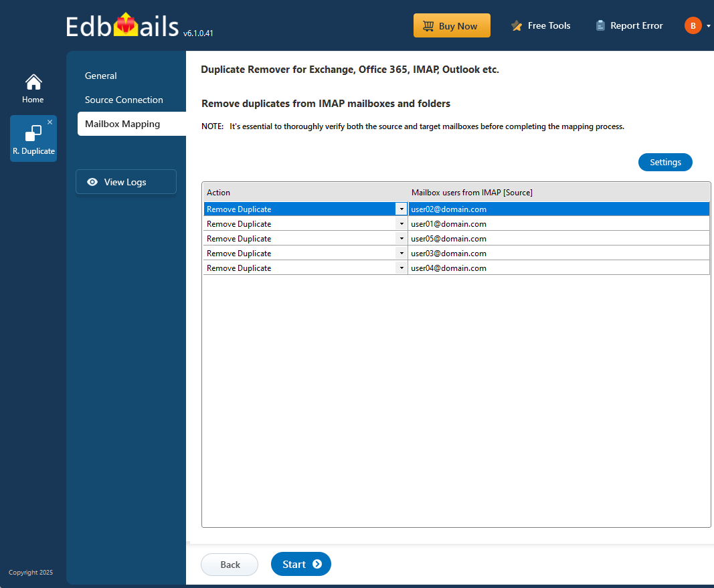Click the Buy Now button

pos(452,25)
